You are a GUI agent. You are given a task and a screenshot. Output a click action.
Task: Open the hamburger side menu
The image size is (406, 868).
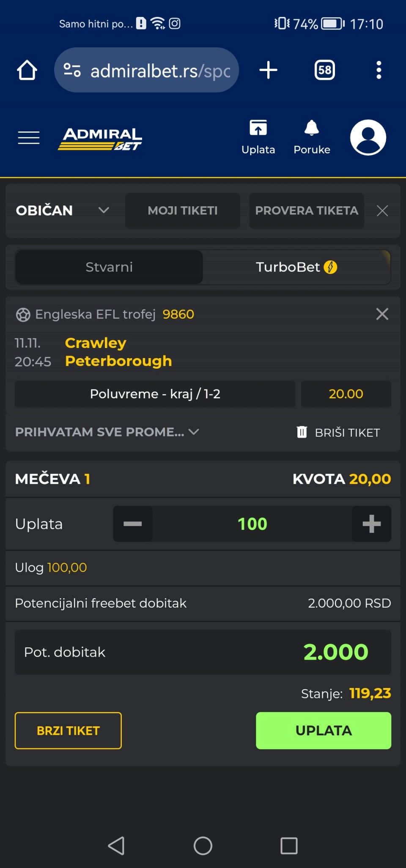[29, 138]
